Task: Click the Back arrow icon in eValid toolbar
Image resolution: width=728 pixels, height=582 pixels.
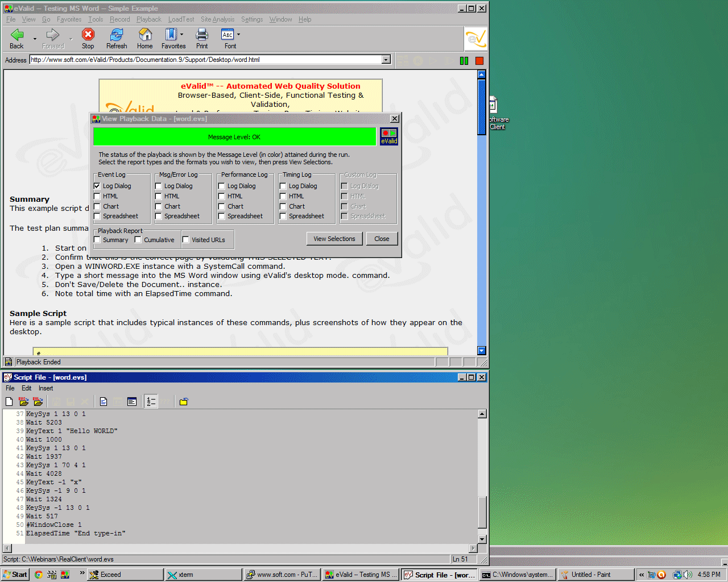Action: coord(17,35)
